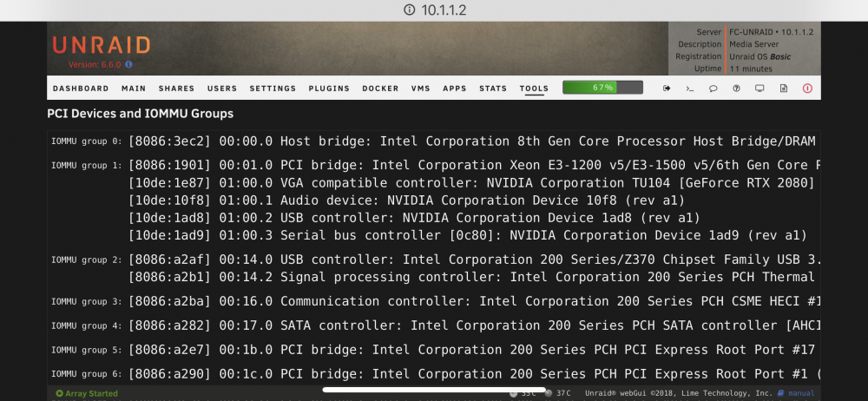Open the Docker tab
Image resolution: width=868 pixels, height=401 pixels.
click(x=380, y=88)
